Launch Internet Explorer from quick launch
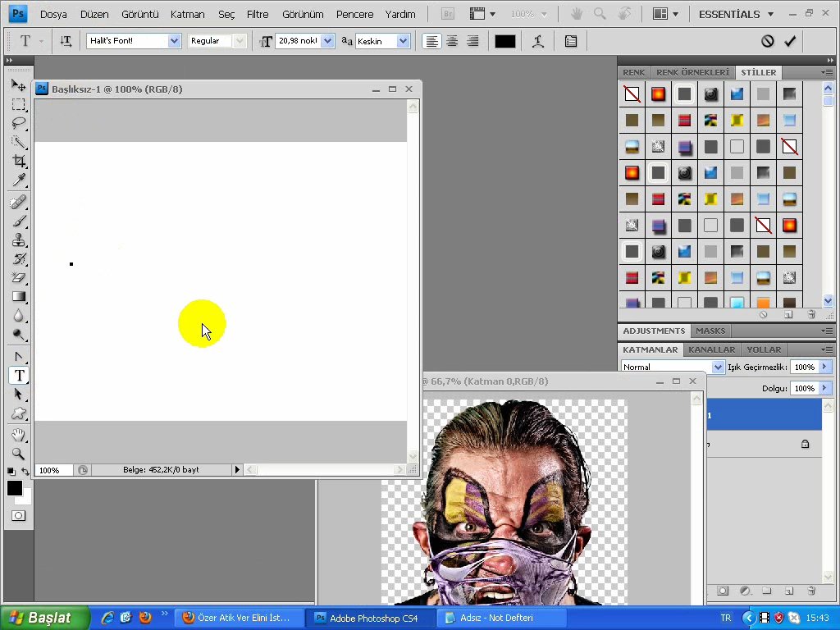Image resolution: width=840 pixels, height=630 pixels. (x=107, y=618)
